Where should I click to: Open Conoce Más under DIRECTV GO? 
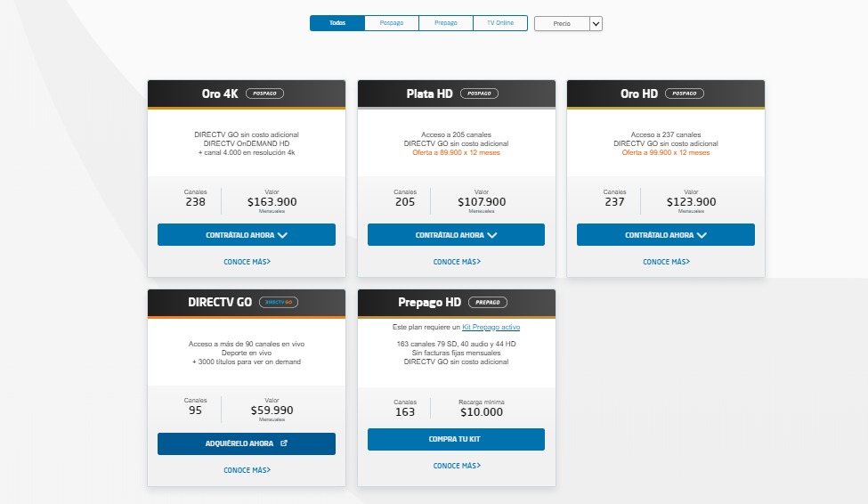(247, 470)
